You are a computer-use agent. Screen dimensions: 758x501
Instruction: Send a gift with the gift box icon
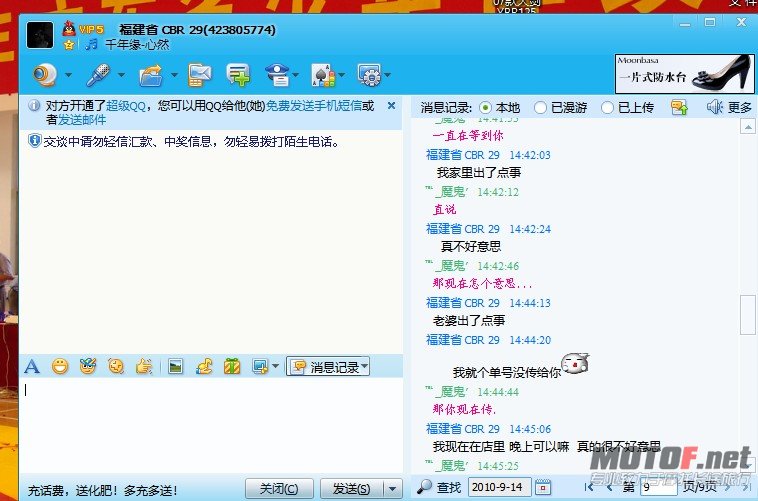click(232, 367)
